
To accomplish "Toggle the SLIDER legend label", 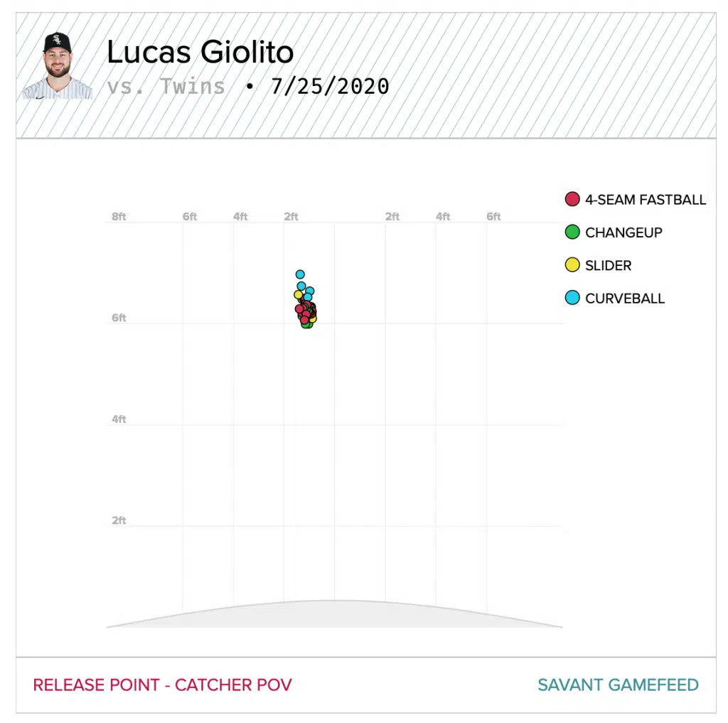I will tap(608, 265).
